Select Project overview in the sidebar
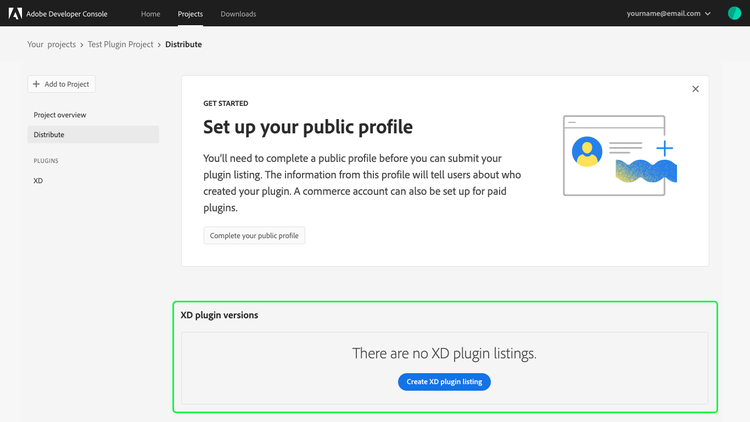Image resolution: width=750 pixels, height=422 pixels. click(x=60, y=115)
